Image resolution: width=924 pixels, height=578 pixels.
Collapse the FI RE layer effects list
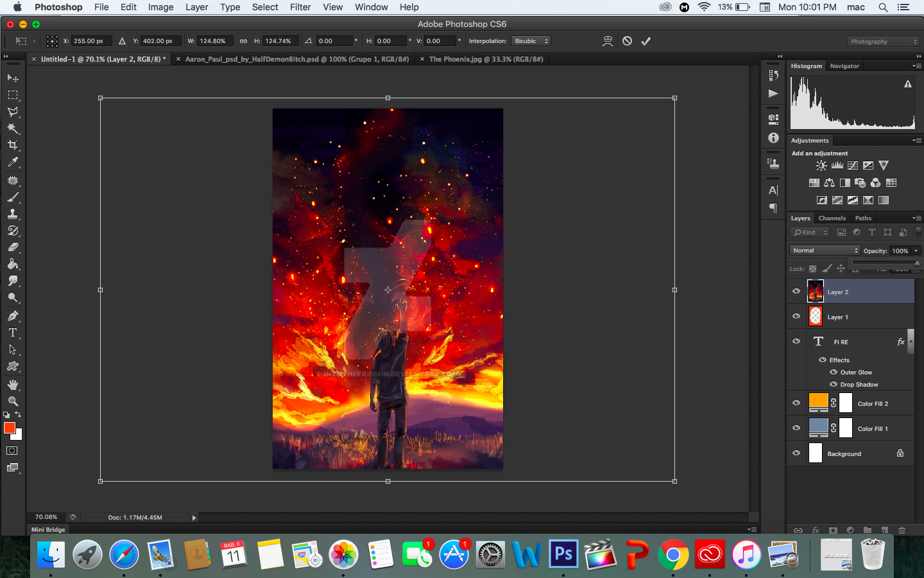pos(910,342)
